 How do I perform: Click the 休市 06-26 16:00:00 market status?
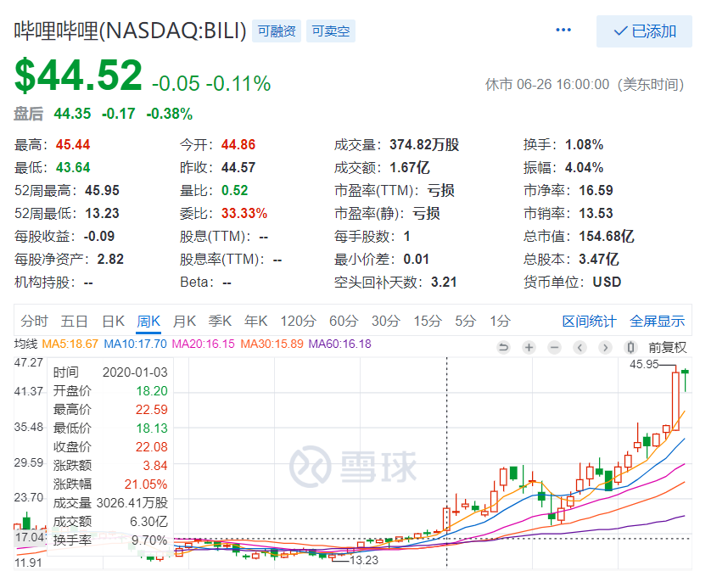tap(585, 85)
